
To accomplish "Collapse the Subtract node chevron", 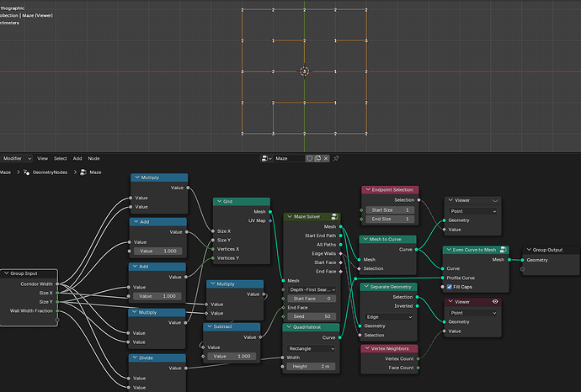I will coord(210,326).
